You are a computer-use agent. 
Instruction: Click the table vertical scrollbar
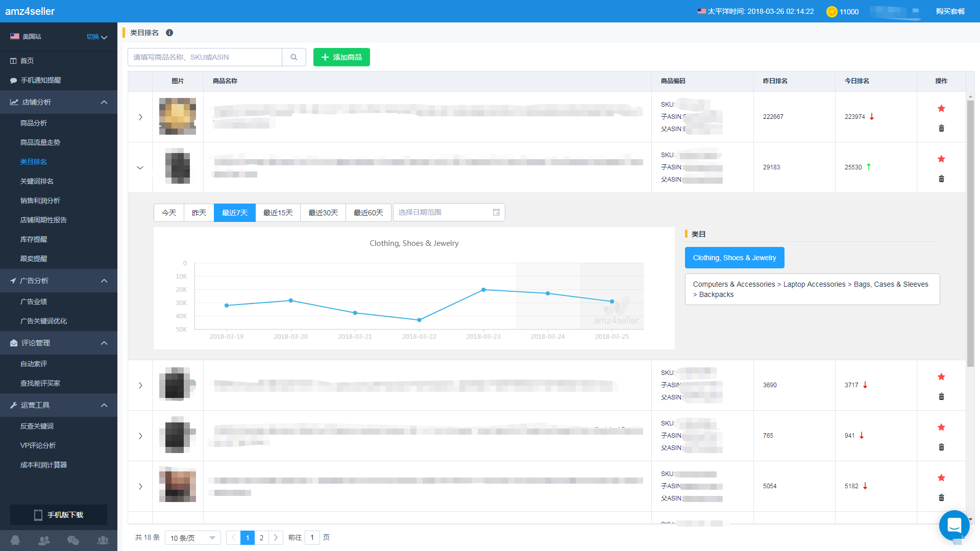[x=970, y=233]
